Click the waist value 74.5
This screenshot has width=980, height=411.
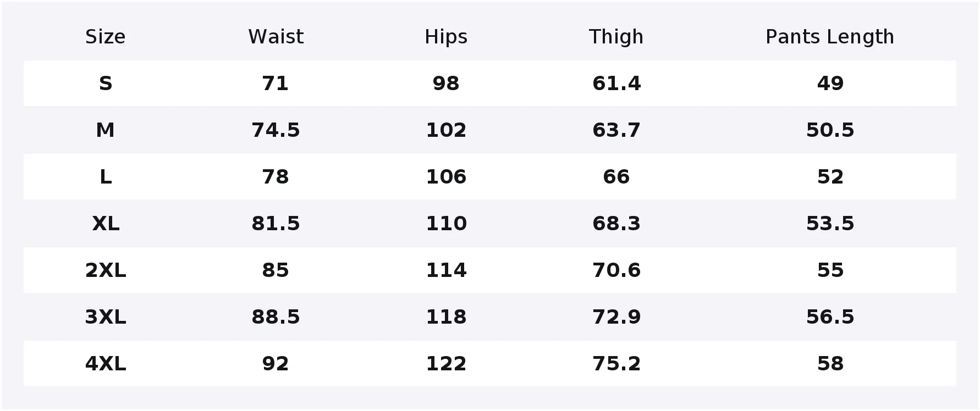coord(276,130)
